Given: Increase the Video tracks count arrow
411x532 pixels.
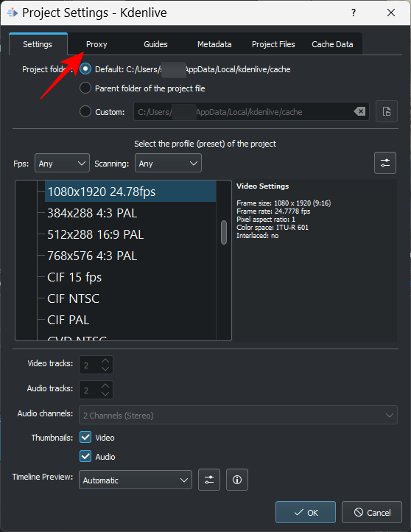Looking at the screenshot, I should pos(105,360).
